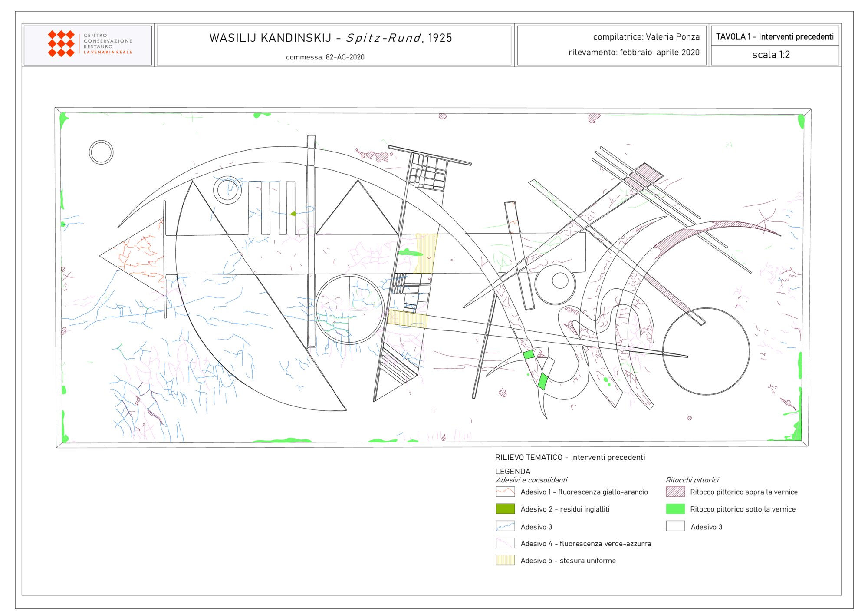Viewport: 868px width, 614px height.
Task: Click 'rilevamento: febbraio-aprile 2020'
Action: [x=634, y=53]
